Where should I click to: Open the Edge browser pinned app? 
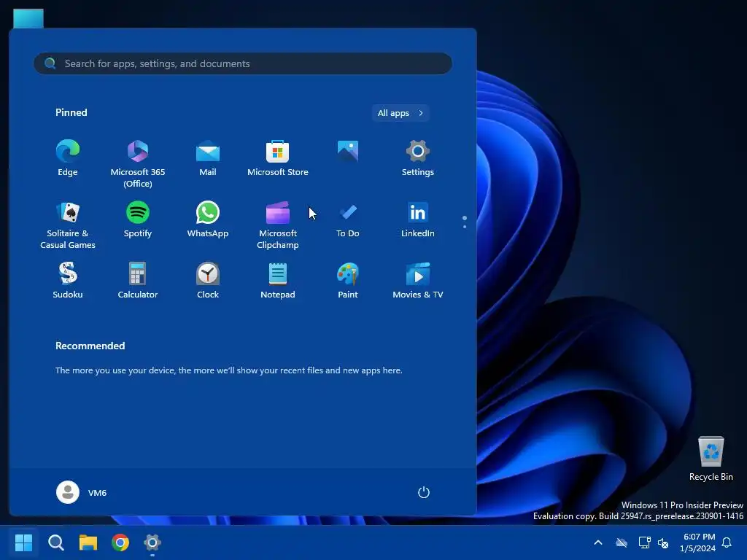click(x=68, y=158)
